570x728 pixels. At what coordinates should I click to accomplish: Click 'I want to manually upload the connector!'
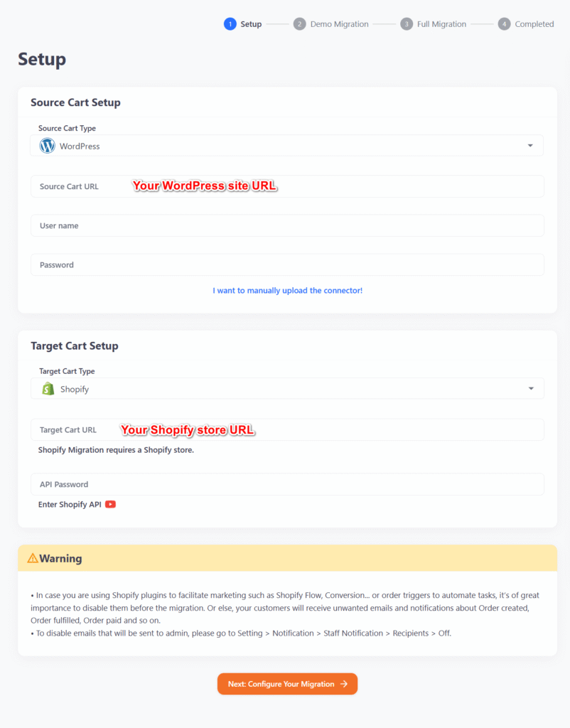pos(287,290)
